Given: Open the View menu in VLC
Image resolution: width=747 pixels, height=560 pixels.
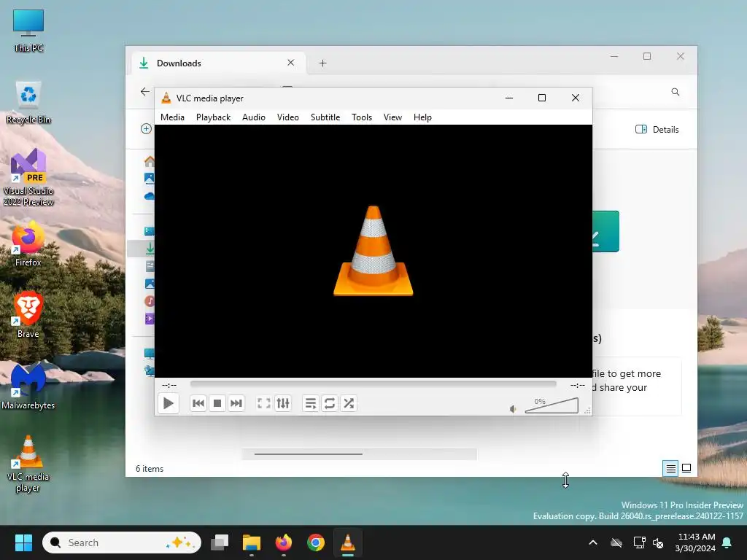Looking at the screenshot, I should pos(392,117).
